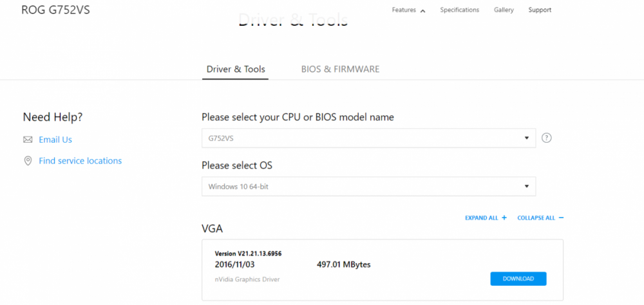The height and width of the screenshot is (305, 644).
Task: Click the VGA section heading
Action: tap(212, 229)
